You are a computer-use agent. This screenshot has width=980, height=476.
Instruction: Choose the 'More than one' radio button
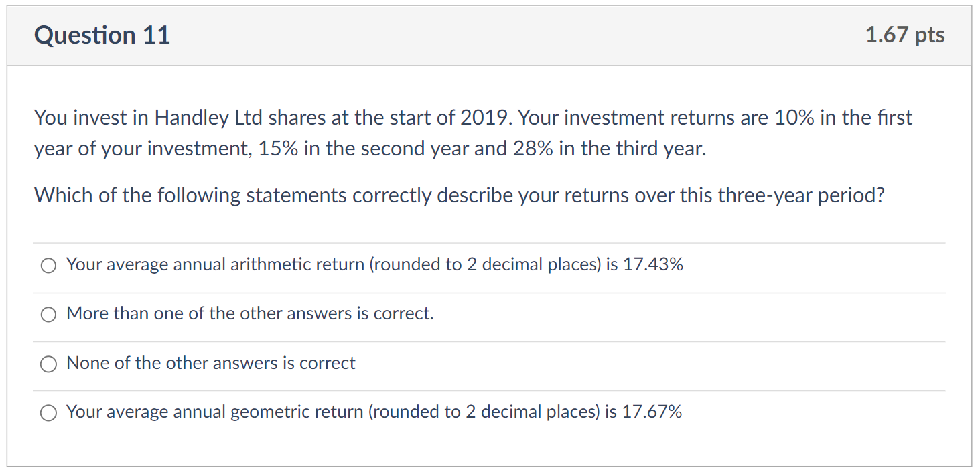pyautogui.click(x=48, y=315)
